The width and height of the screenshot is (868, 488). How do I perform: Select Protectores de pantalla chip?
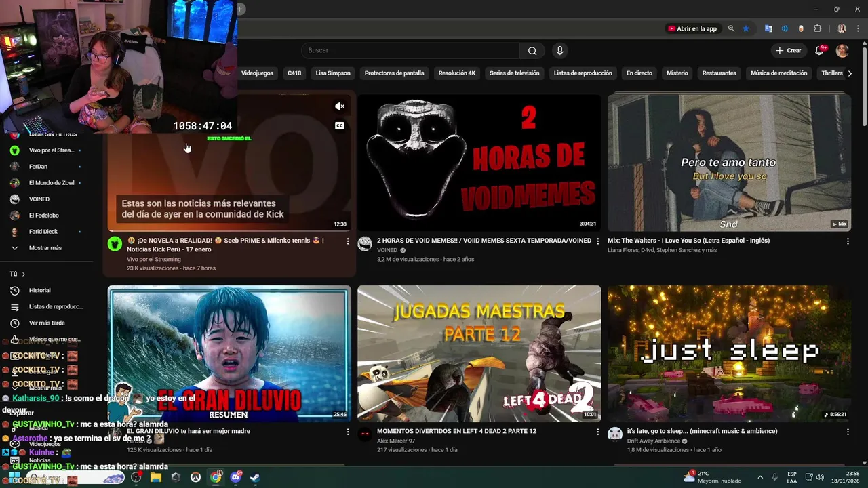(394, 73)
